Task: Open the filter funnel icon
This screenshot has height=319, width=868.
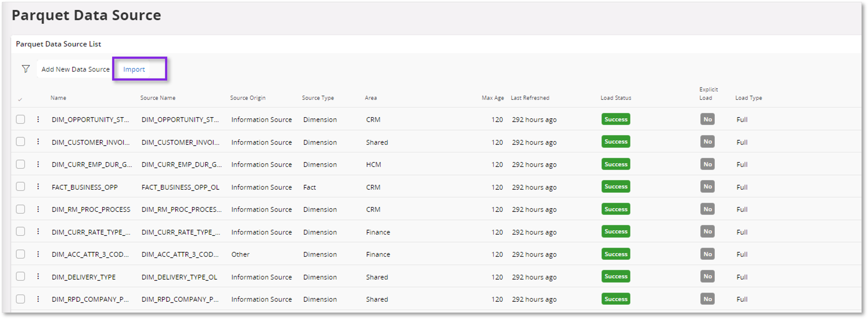Action: click(26, 69)
